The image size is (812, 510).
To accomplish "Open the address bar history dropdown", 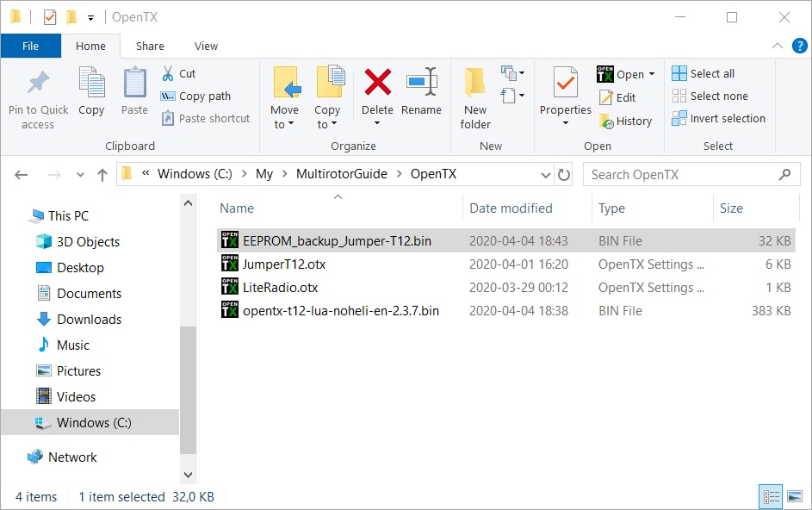I will coord(545,175).
